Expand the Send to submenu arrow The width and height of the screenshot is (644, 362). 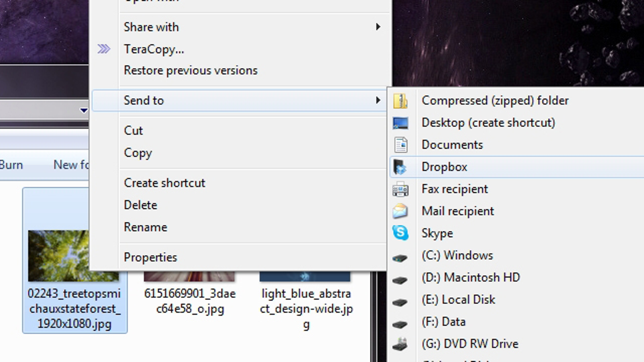(378, 100)
